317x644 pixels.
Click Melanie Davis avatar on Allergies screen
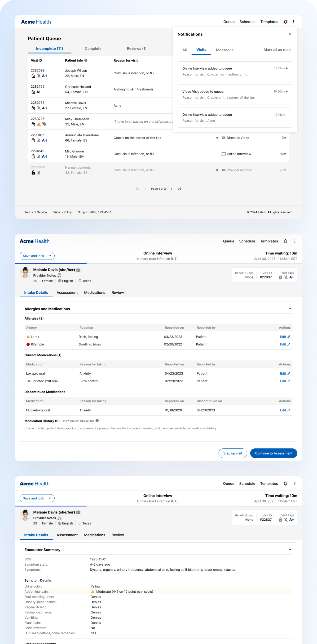[x=25, y=273]
